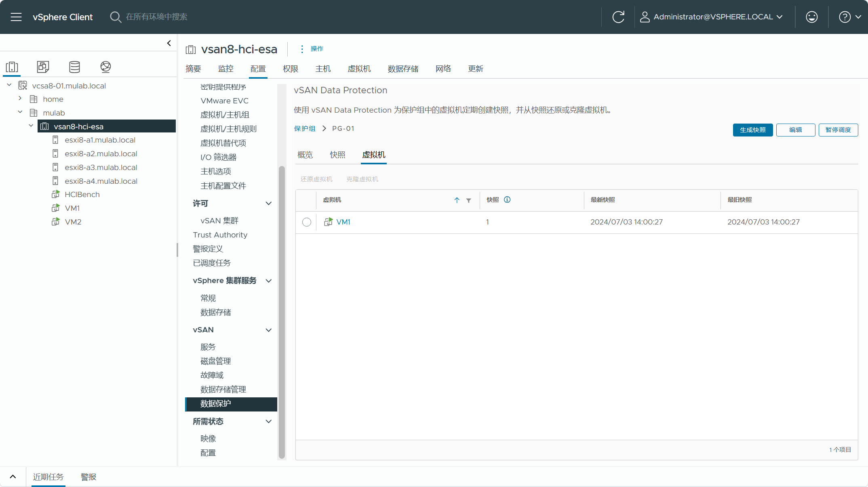Go back via 保护组 breadcrumb link
Image resolution: width=868 pixels, height=487 pixels.
305,129
